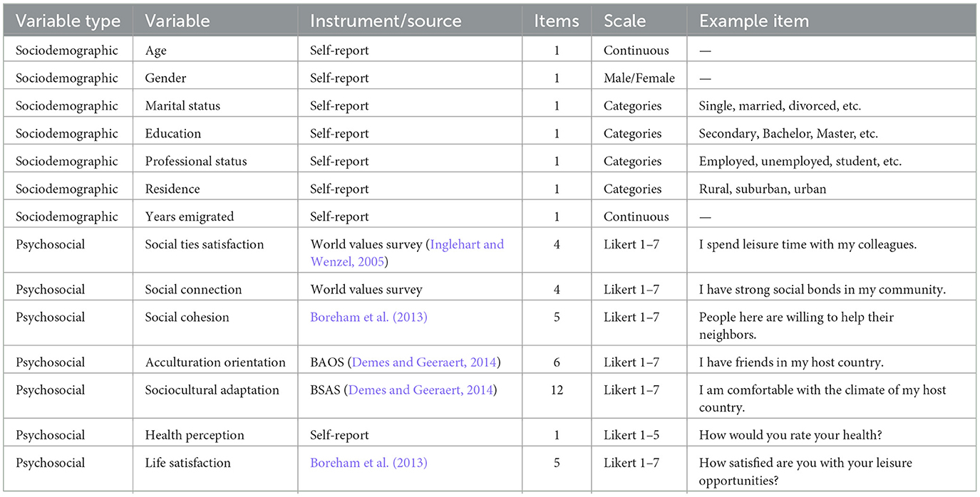Screen dimensions: 980x497
Task: Click Boreham et al. (2013) link in the Social cohesion row
Action: pos(368,318)
